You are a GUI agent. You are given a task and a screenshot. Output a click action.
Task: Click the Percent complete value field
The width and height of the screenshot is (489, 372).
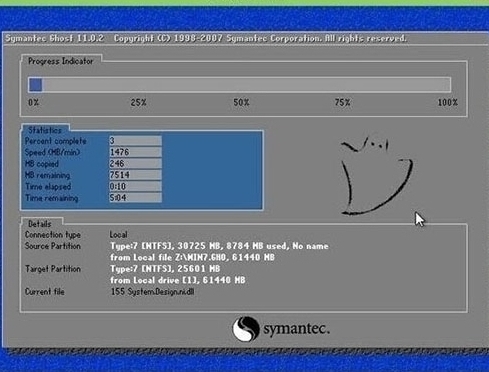pos(135,141)
